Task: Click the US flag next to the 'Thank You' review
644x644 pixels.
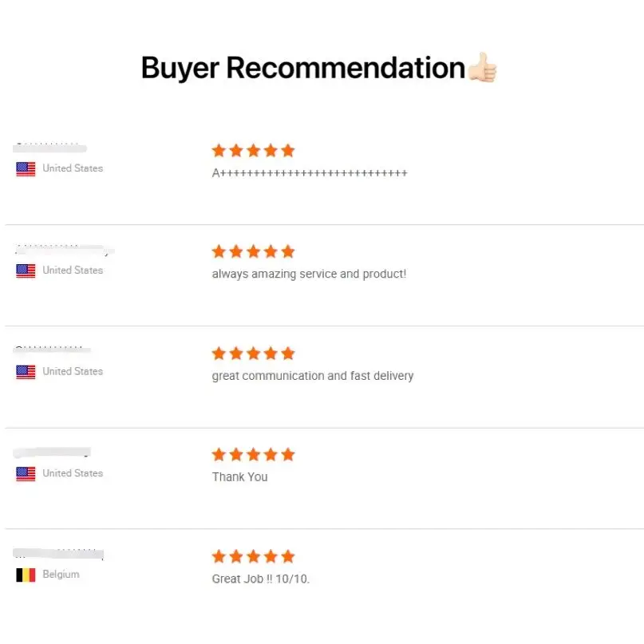Action: (26, 473)
